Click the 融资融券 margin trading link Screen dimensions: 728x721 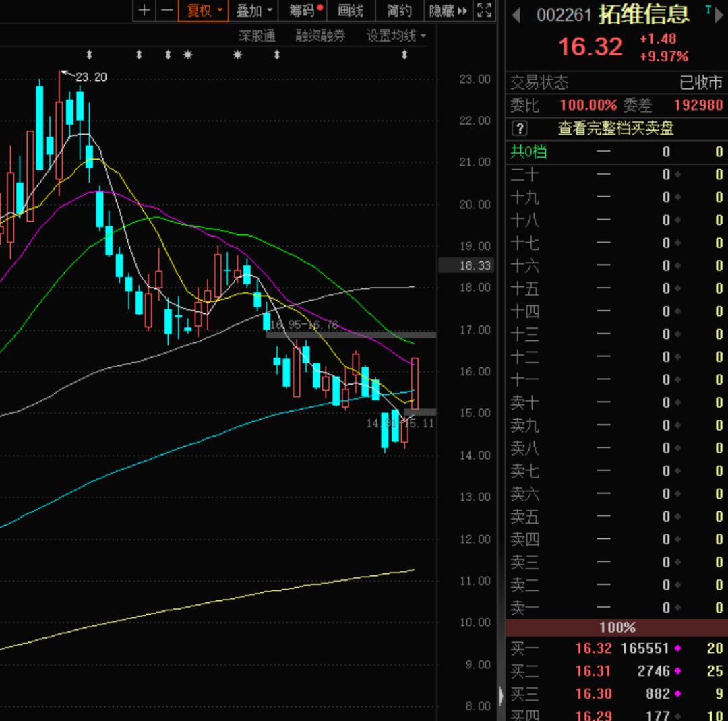[x=320, y=36]
